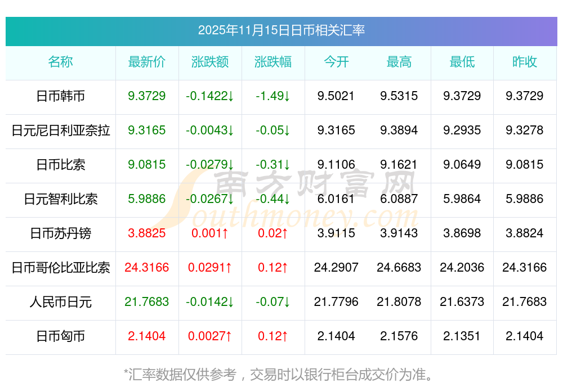Select the 最低 column header
The height and width of the screenshot is (392, 563).
point(462,62)
